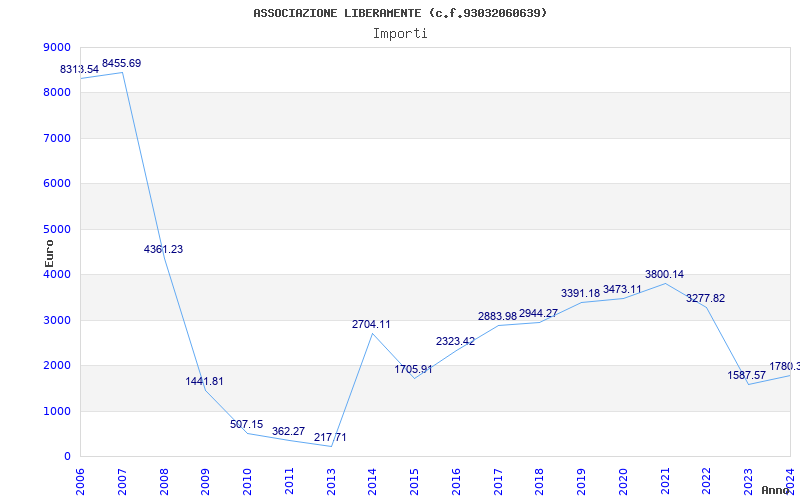Click the Importi subtitle

(x=400, y=34)
